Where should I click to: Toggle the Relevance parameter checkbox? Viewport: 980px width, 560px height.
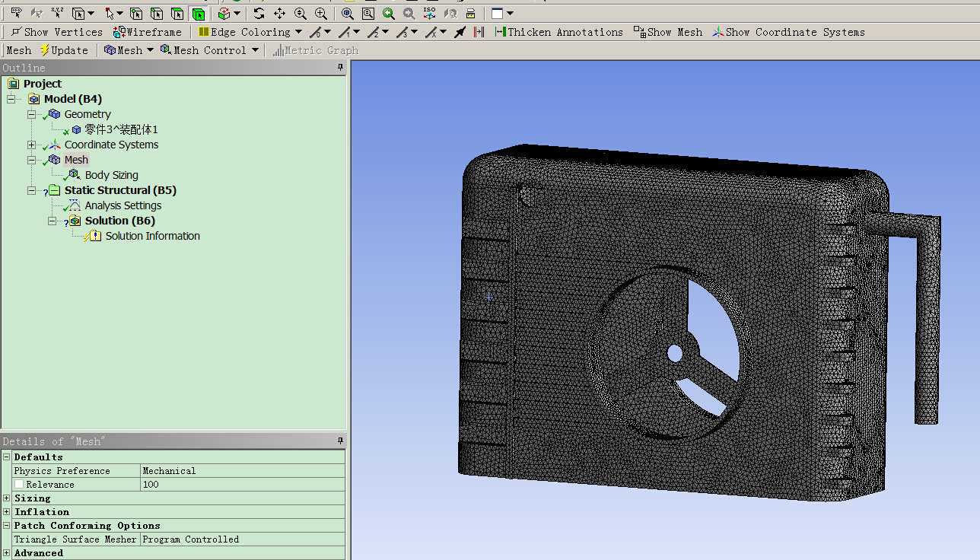tap(19, 485)
